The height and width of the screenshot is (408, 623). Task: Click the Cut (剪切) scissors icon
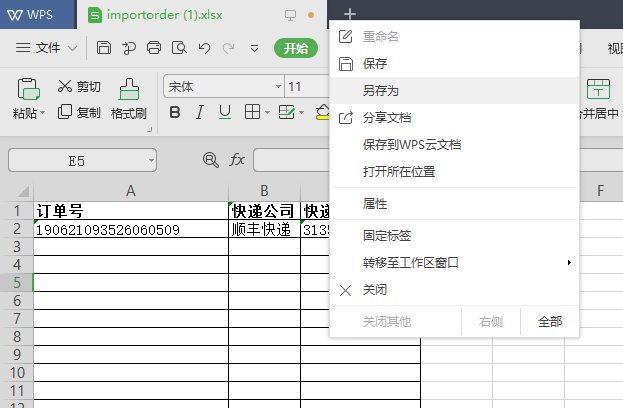(66, 87)
